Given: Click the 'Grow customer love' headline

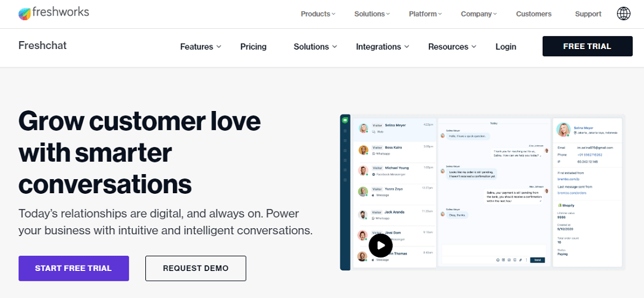Looking at the screenshot, I should pyautogui.click(x=140, y=153).
